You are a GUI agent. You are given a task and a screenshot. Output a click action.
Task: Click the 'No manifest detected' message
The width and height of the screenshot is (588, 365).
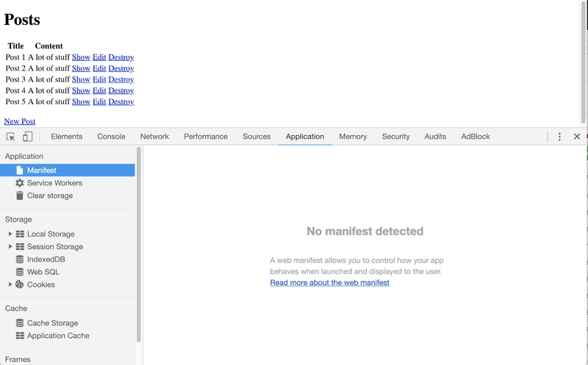coord(365,231)
